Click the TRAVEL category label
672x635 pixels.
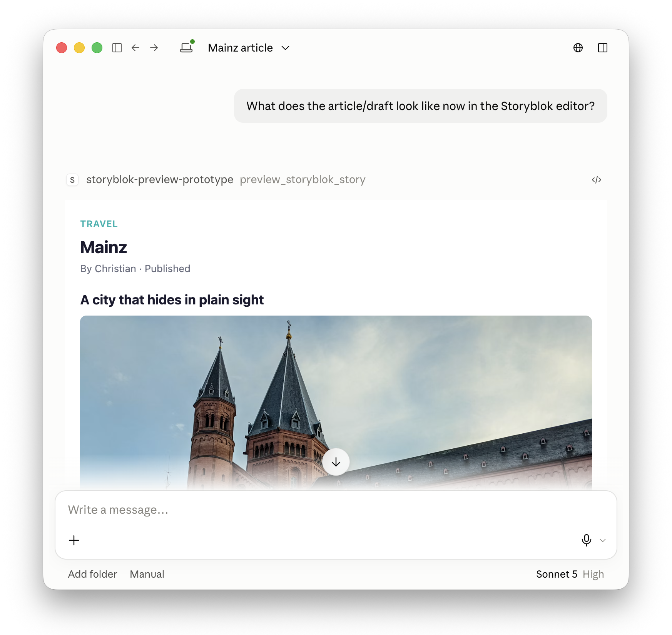coord(99,224)
